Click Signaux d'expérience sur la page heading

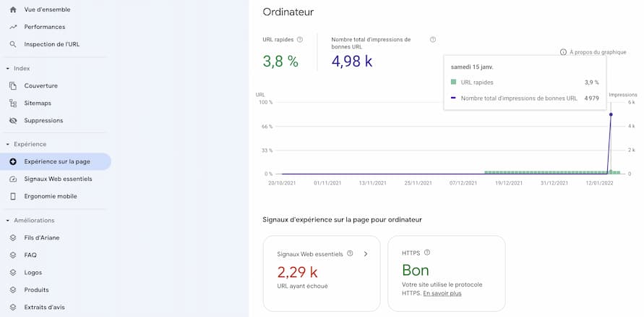343,220
